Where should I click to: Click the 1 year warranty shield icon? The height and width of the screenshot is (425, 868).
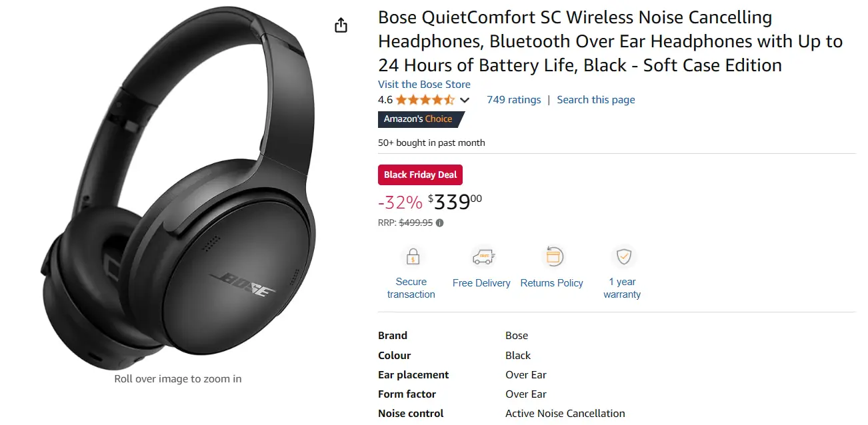pyautogui.click(x=623, y=256)
